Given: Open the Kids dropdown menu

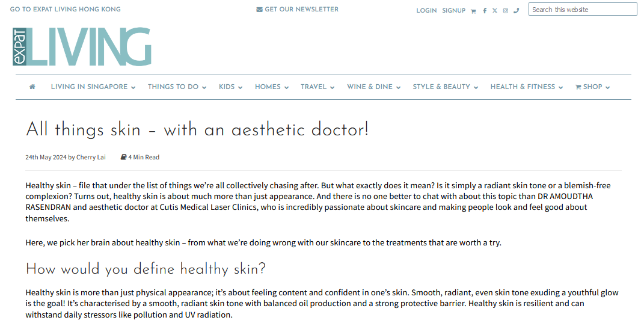Looking at the screenshot, I should (230, 87).
